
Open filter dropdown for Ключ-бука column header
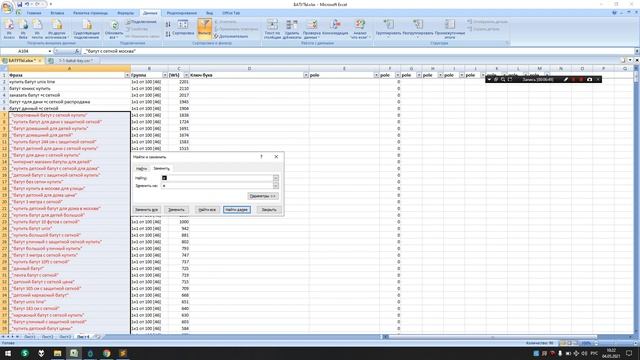click(306, 75)
